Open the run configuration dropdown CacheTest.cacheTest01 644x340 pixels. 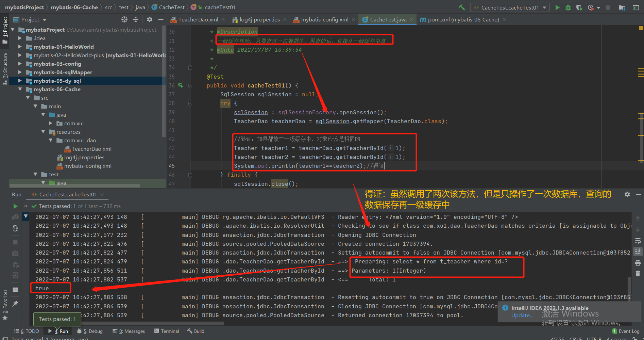coord(510,7)
